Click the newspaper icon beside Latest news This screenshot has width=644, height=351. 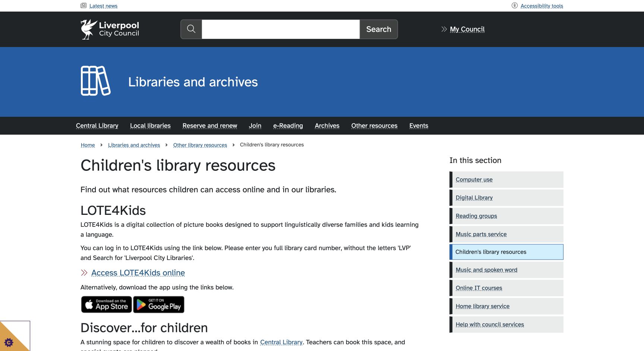83,6
